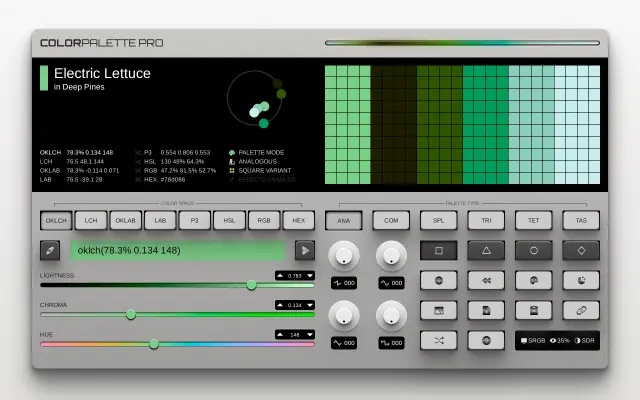Click the COM complementary palette button

[x=391, y=220]
